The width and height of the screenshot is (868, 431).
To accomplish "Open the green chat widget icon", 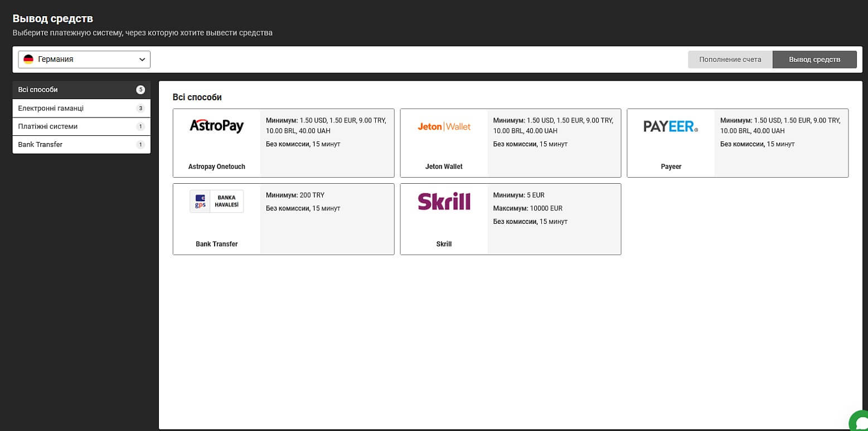I will pyautogui.click(x=859, y=422).
